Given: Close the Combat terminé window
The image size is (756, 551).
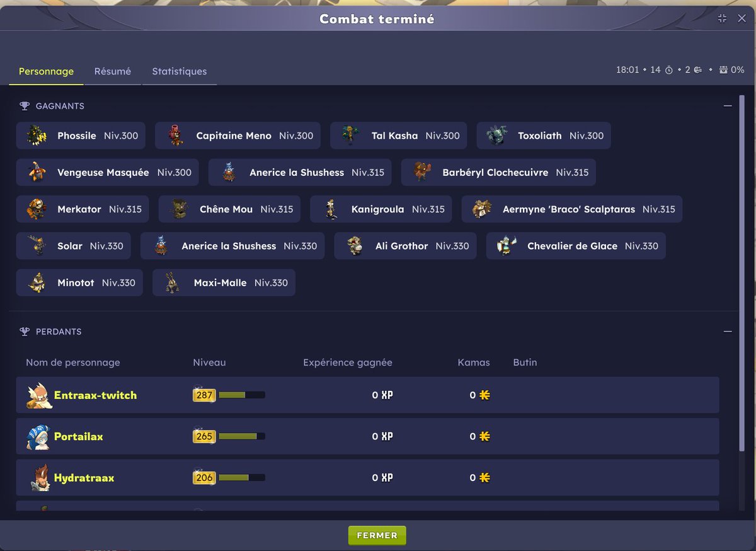Looking at the screenshot, I should coord(742,18).
